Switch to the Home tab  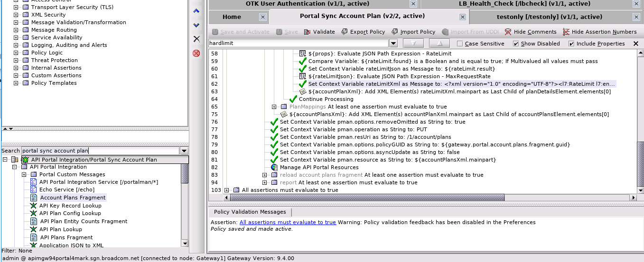(x=232, y=17)
